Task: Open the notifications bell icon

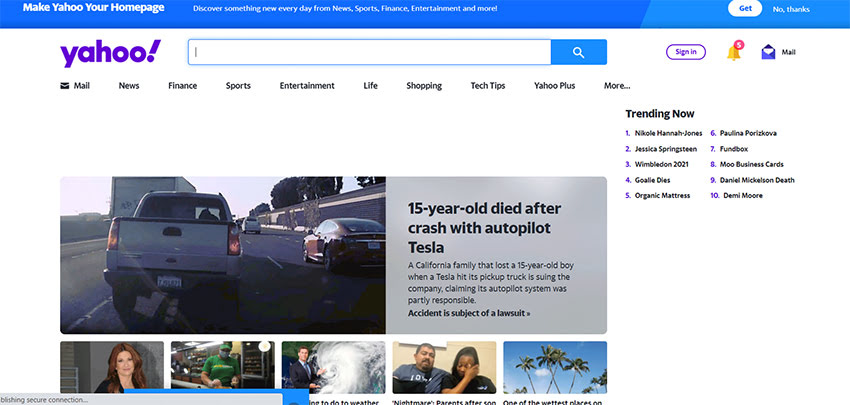Action: pyautogui.click(x=734, y=52)
